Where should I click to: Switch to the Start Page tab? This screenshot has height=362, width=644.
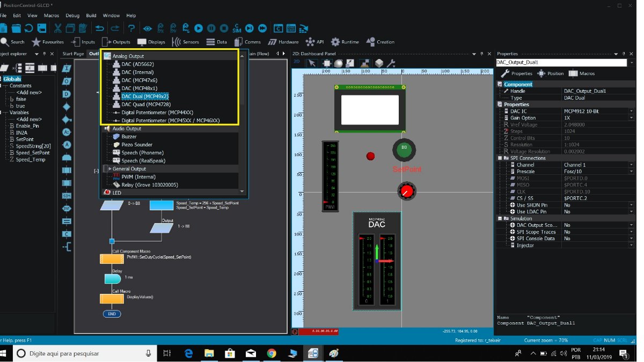(73, 54)
